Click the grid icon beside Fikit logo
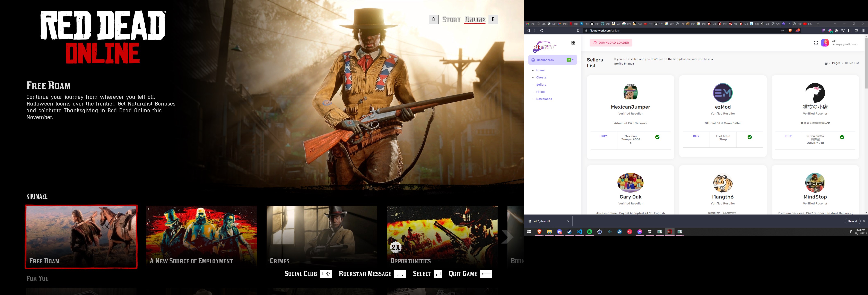Image resolution: width=868 pixels, height=295 pixels. pos(573,43)
